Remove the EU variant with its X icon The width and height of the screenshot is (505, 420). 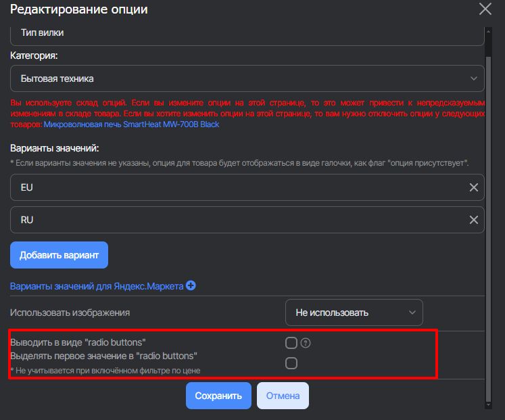pos(474,187)
